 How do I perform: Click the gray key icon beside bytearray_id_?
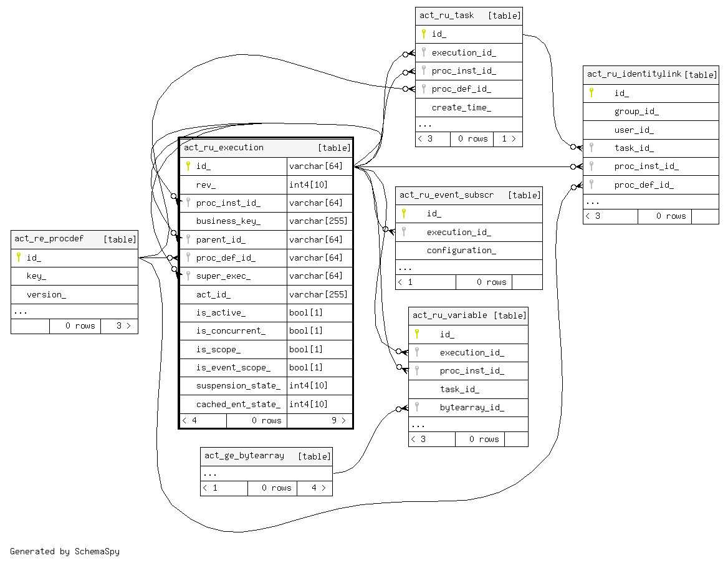tap(417, 407)
